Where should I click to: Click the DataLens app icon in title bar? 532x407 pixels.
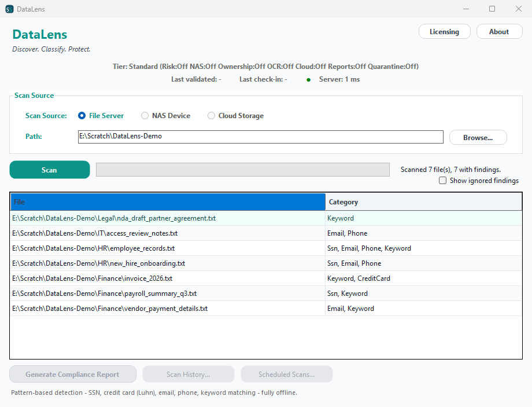(9, 9)
